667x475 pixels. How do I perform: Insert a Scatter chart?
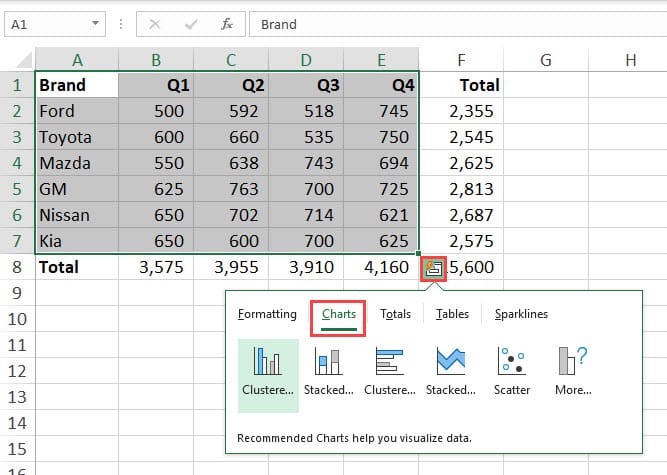point(512,364)
